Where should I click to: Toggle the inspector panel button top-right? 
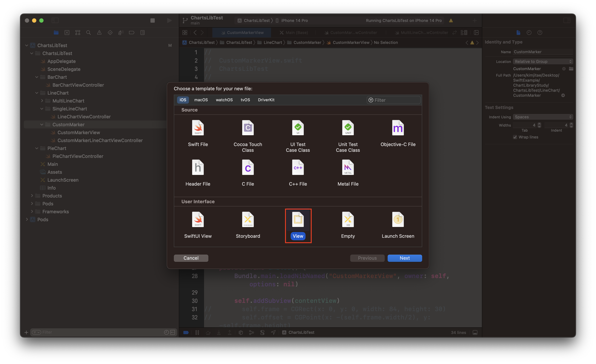click(567, 21)
